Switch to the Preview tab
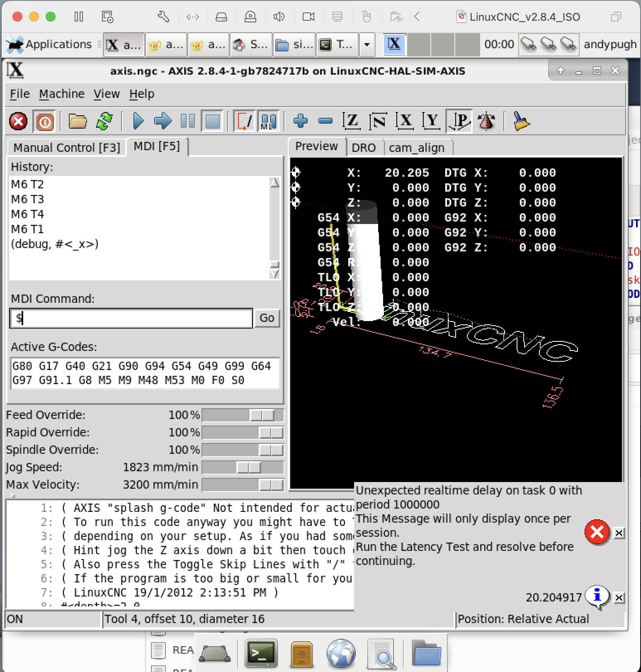Image resolution: width=641 pixels, height=672 pixels. 317,146
